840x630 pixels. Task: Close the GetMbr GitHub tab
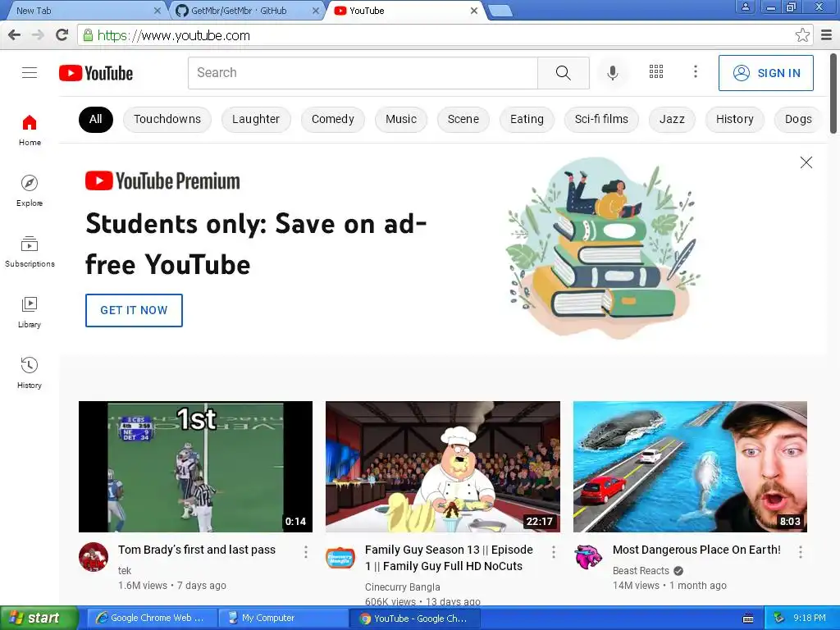(316, 10)
